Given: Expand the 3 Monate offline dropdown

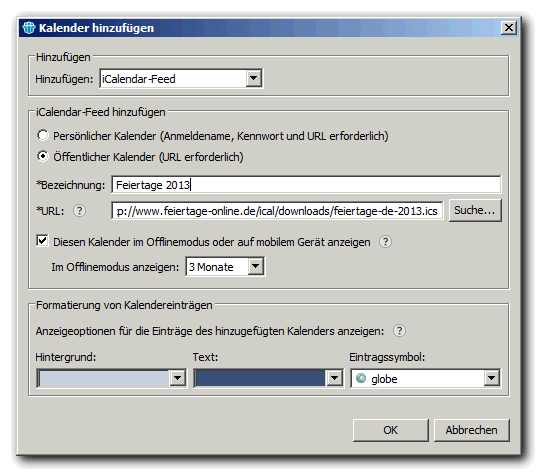Looking at the screenshot, I should pyautogui.click(x=256, y=266).
